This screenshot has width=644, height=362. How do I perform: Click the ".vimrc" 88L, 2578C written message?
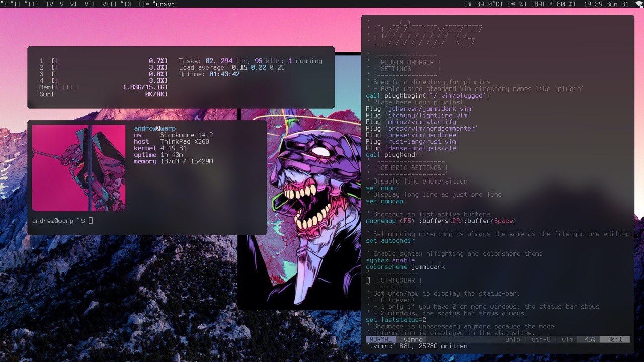pos(417,346)
